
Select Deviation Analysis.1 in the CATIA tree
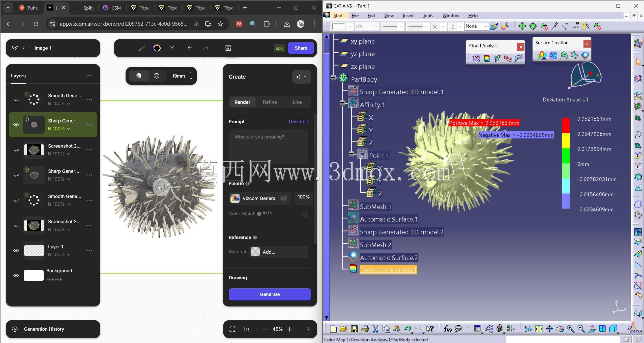click(388, 270)
